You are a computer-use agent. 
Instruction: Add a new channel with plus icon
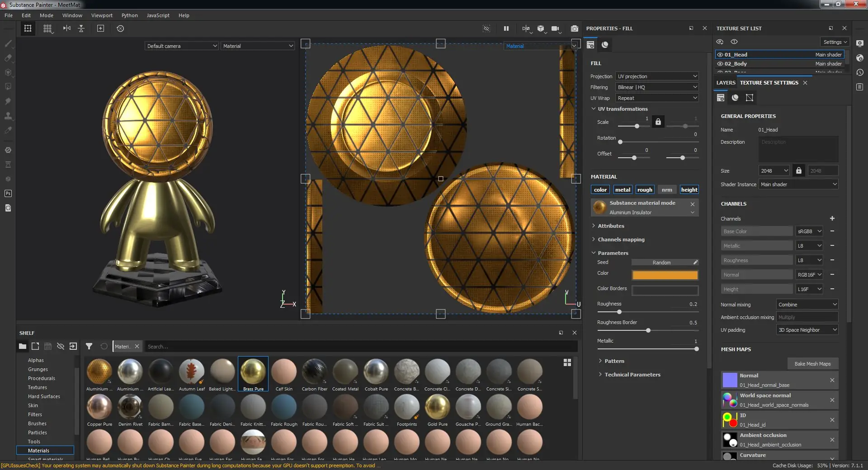point(832,219)
